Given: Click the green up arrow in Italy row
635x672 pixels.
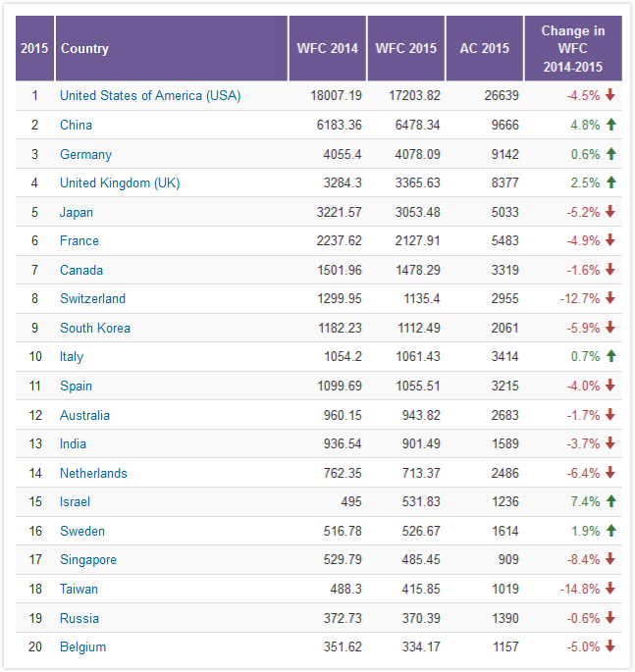Looking at the screenshot, I should tap(609, 356).
